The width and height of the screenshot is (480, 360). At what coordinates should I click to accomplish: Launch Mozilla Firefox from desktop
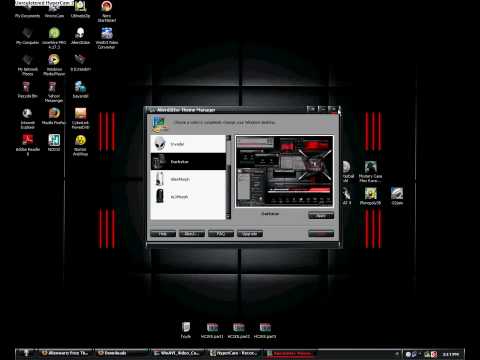pos(54,116)
